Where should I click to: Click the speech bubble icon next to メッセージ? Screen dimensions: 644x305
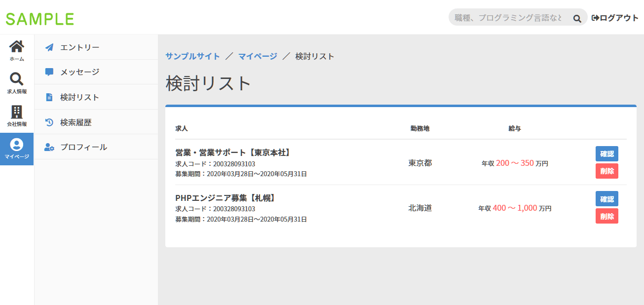click(x=49, y=72)
